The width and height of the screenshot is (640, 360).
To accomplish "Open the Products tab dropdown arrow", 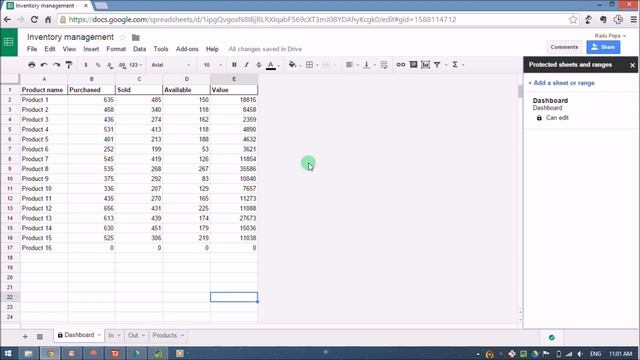I will 182,335.
